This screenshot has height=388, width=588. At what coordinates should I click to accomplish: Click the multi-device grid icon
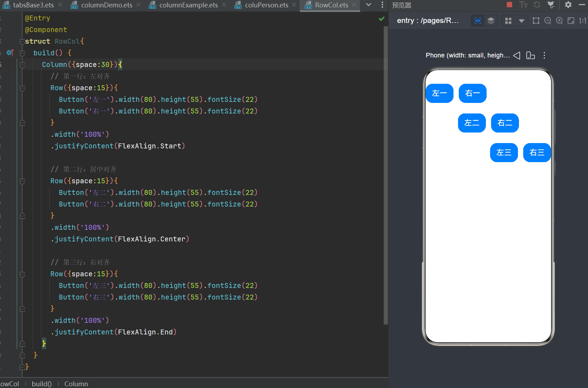(508, 21)
